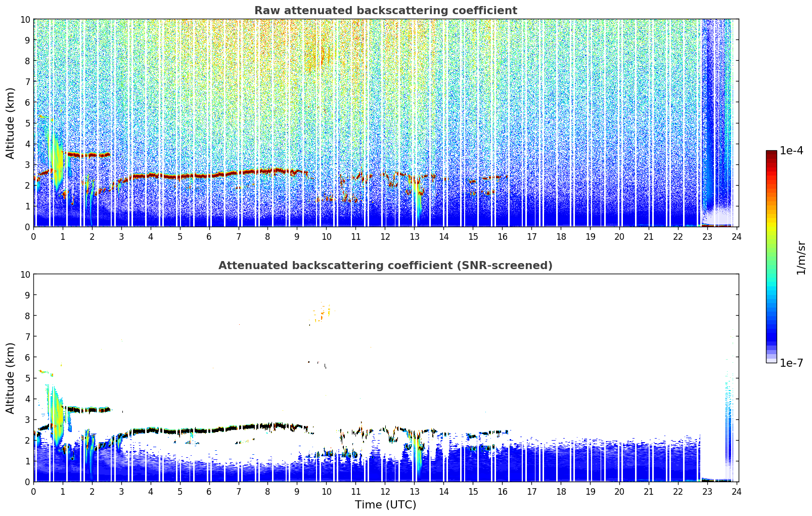Click the 'Attenuated backscattering coefficient (SNR-screened)' title

pos(385,266)
